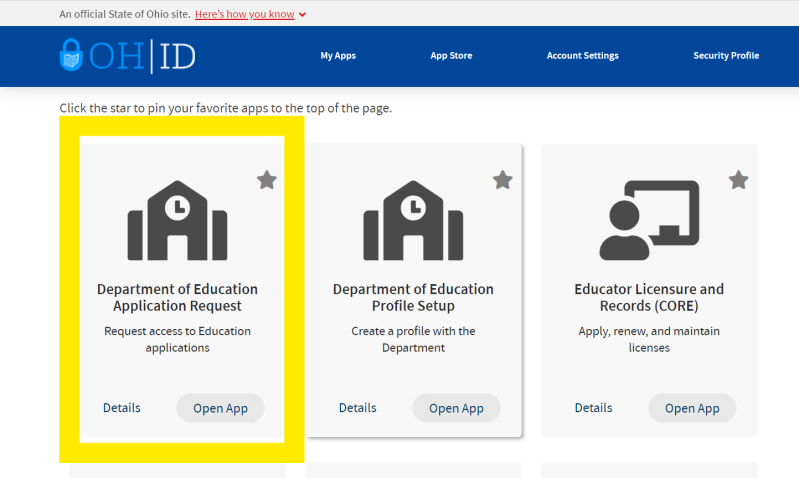
Task: Open App for Department of Education Application Request
Action: (x=221, y=408)
